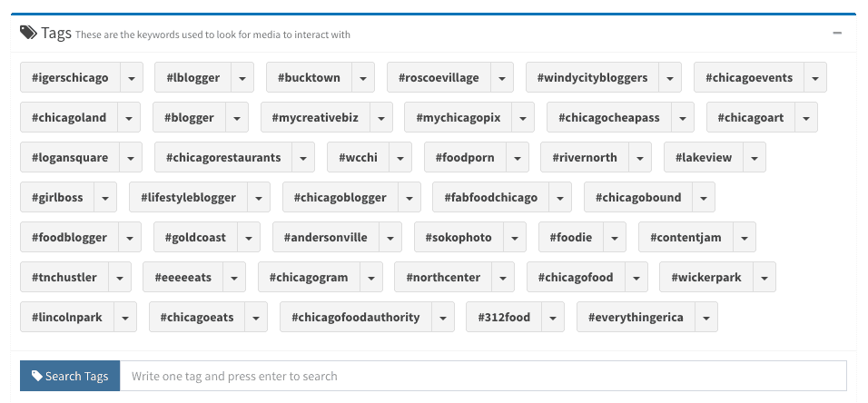Viewport: 868px width, 403px height.
Task: Click the #sokophoto tag button
Action: click(459, 238)
